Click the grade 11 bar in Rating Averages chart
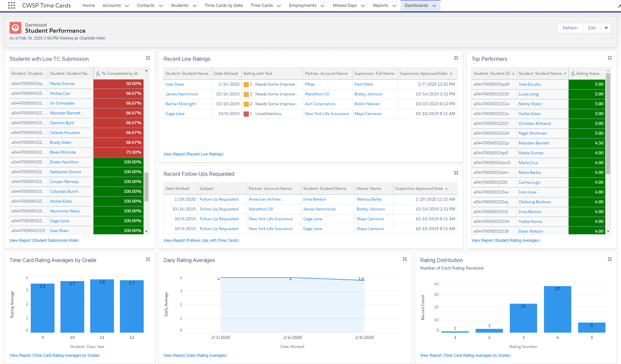Viewport: 621px width, 364px height. pos(102,306)
